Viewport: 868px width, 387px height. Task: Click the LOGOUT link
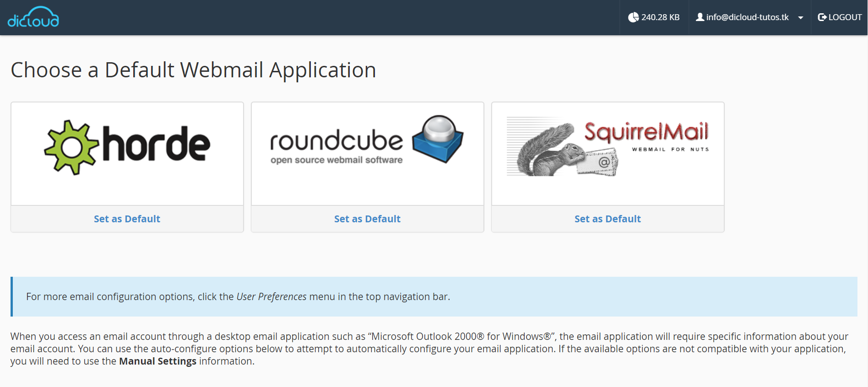[x=840, y=17]
